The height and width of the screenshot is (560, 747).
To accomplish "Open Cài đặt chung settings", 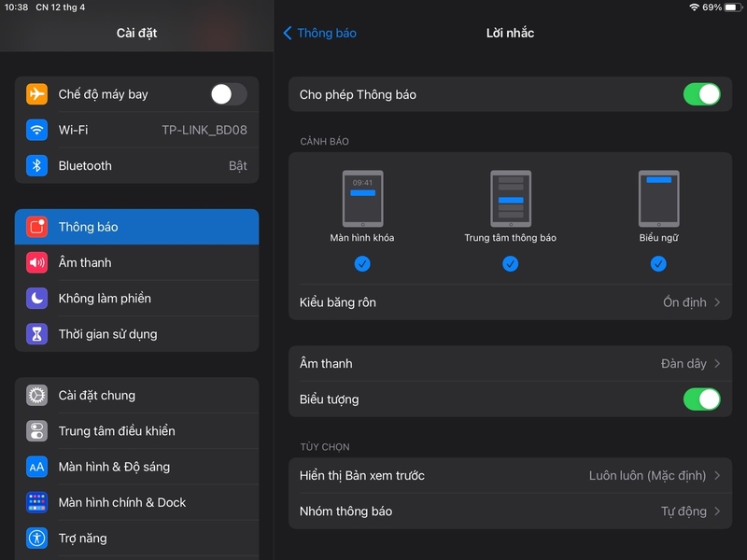I will (136, 395).
